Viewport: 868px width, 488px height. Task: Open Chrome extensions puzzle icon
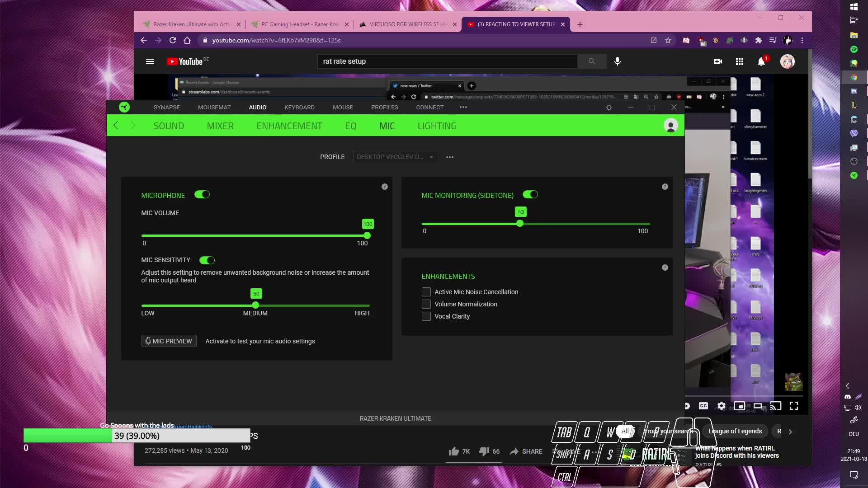(759, 40)
